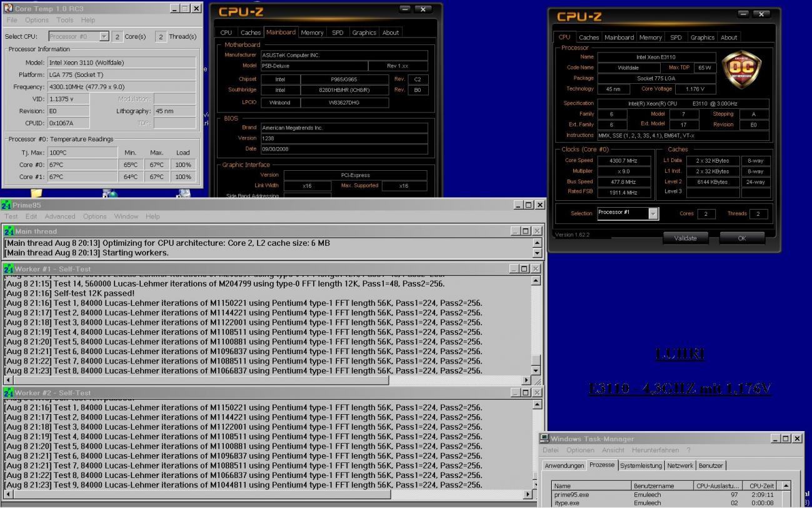Viewport: 812px width, 508px height.
Task: Switch to Caches tab in right CPU-Z window
Action: [589, 38]
